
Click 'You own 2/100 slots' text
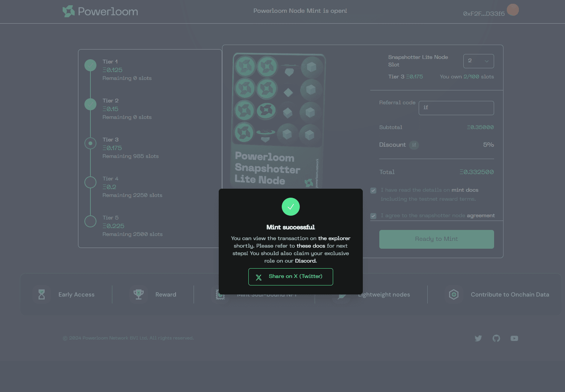click(467, 77)
